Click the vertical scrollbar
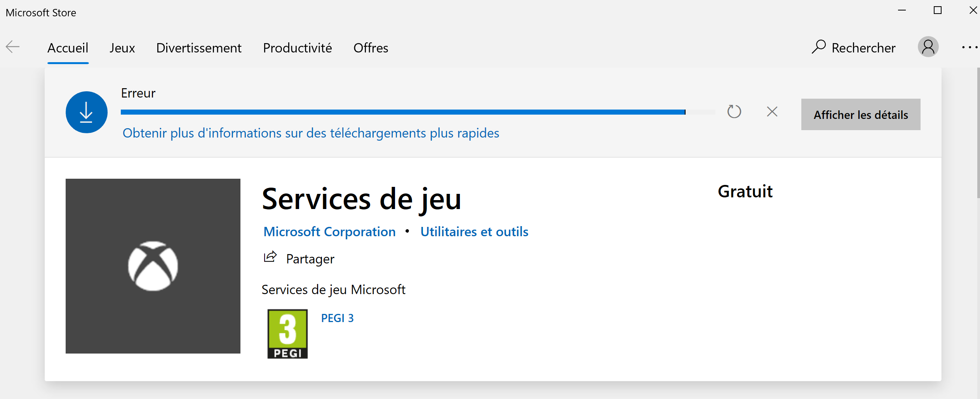980x399 pixels. (978, 132)
